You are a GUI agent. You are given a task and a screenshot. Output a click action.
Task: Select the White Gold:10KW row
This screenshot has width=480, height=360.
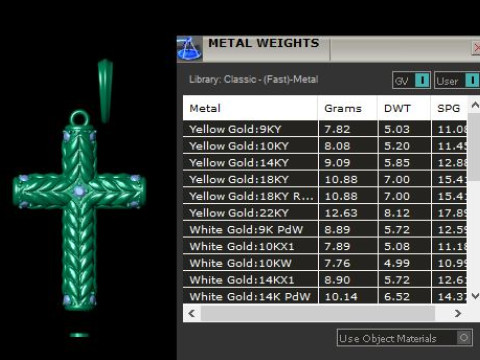pos(325,263)
